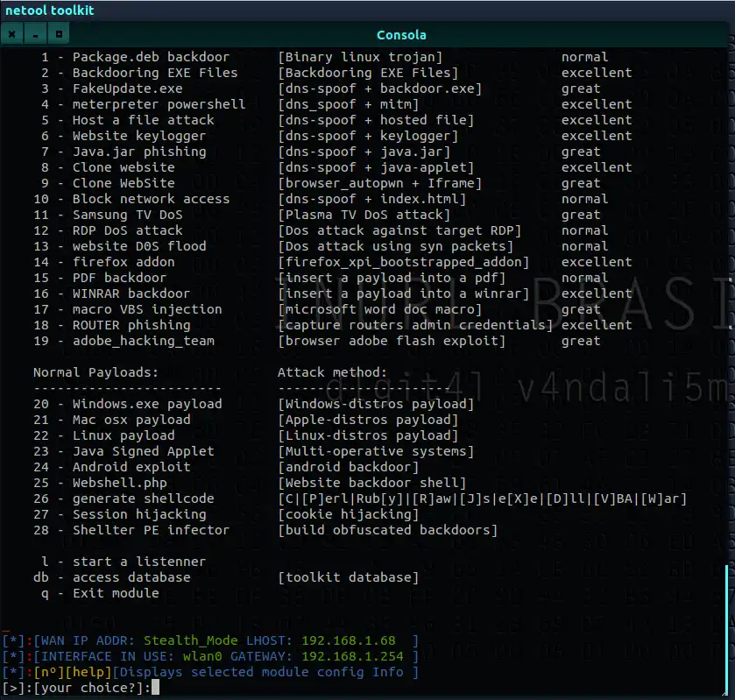The height and width of the screenshot is (700, 735).
Task: Select '[Plasma TV DoS attack]' text
Action: pos(364,215)
